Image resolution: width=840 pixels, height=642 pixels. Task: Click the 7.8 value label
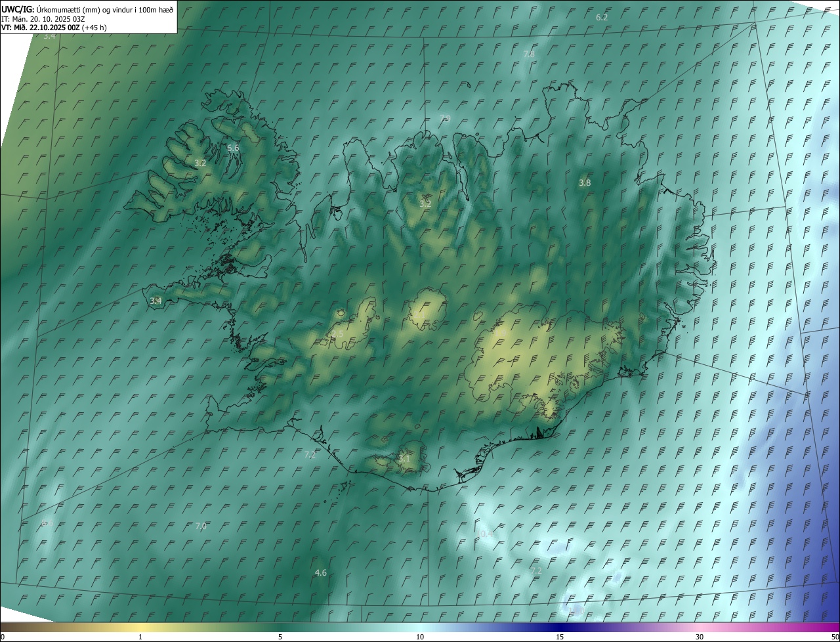click(529, 54)
